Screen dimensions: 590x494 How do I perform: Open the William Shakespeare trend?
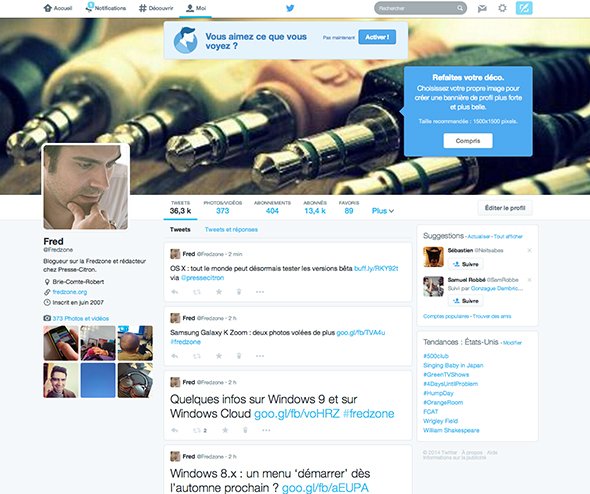click(x=451, y=430)
